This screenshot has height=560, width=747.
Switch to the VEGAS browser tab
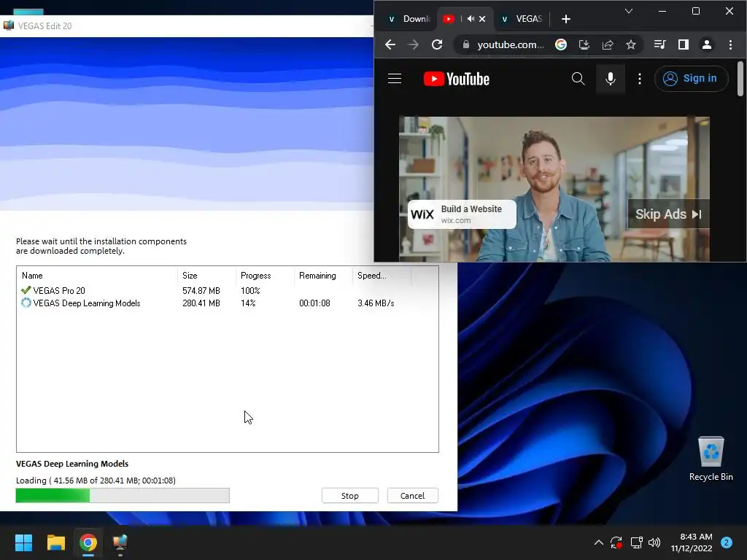point(522,19)
